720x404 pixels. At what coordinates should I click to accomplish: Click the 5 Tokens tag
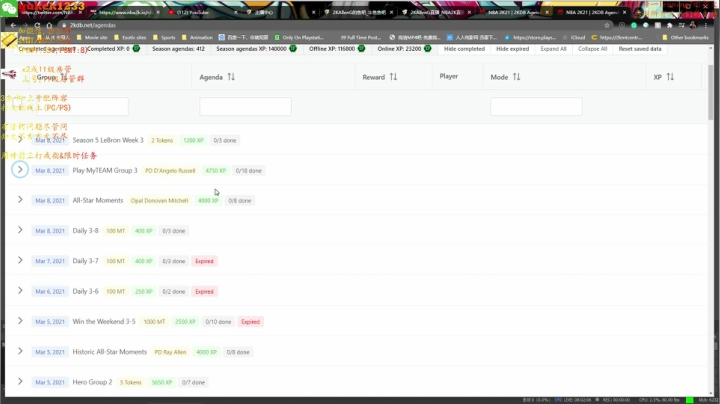[x=131, y=382]
